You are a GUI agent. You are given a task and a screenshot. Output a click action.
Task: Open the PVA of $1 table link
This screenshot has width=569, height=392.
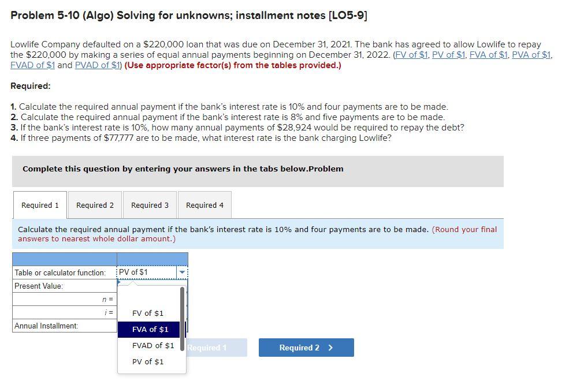pyautogui.click(x=531, y=55)
